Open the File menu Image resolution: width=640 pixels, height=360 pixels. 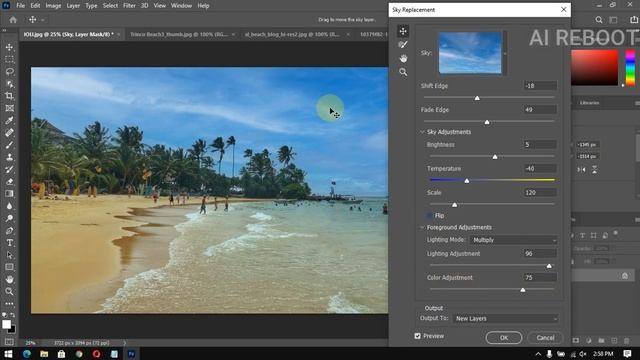coord(20,6)
